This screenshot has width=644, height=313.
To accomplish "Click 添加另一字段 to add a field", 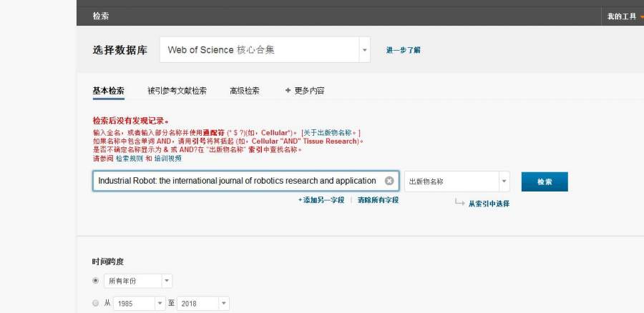I will pyautogui.click(x=321, y=200).
